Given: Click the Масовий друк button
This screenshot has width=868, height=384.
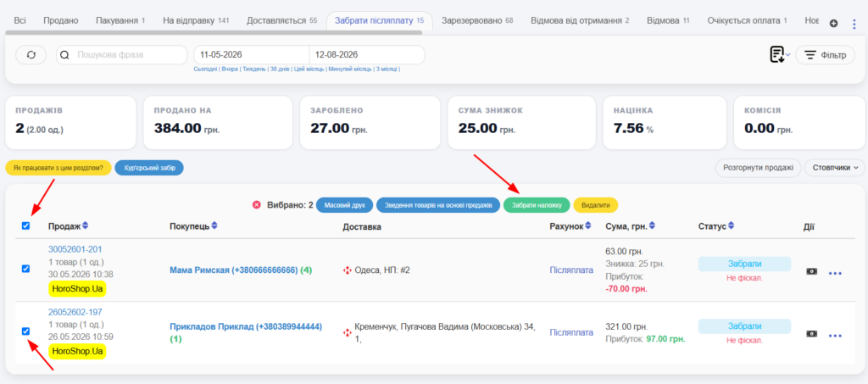Looking at the screenshot, I should point(345,205).
